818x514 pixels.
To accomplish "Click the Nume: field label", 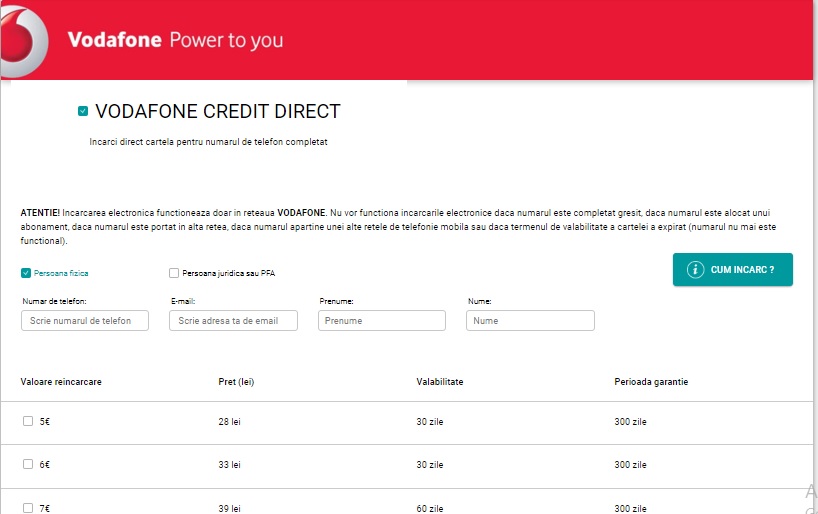I will pos(479,301).
